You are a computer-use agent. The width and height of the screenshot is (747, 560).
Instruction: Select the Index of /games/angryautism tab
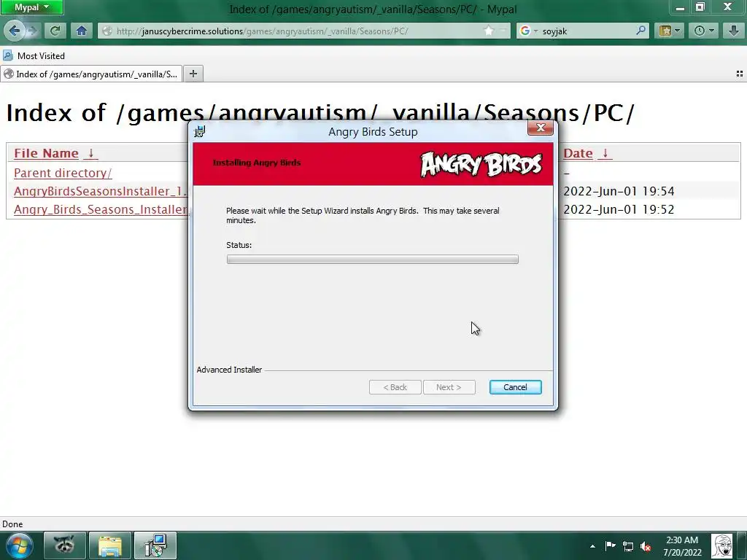pyautogui.click(x=91, y=74)
